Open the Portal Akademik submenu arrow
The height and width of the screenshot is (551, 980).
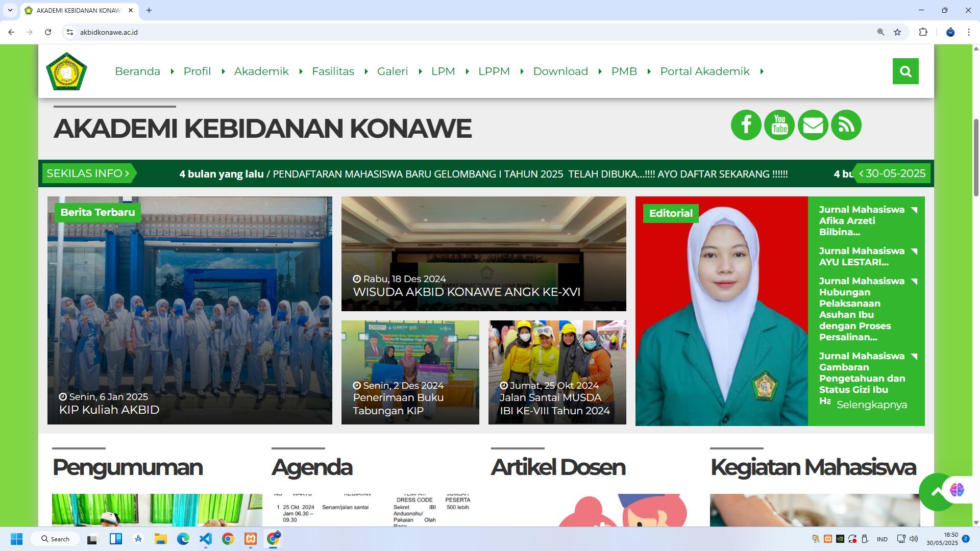point(762,72)
